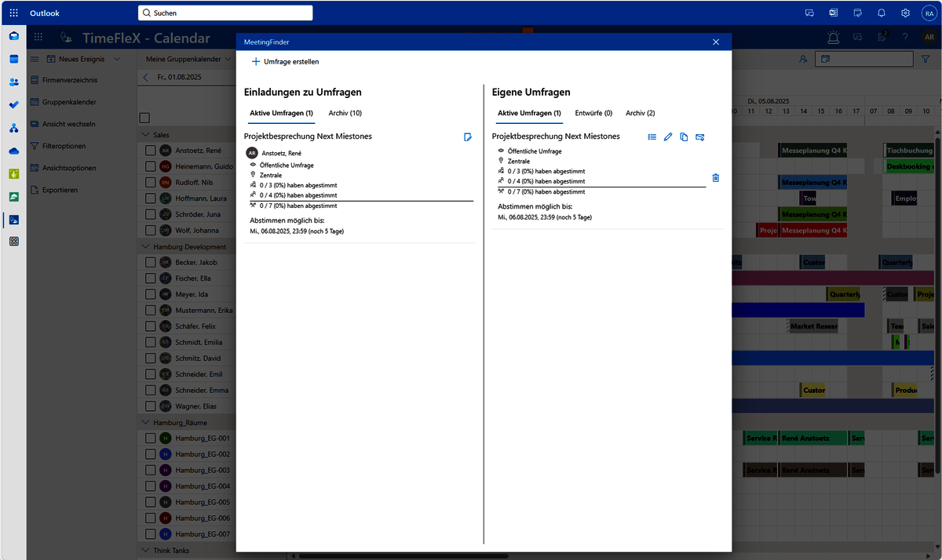The width and height of the screenshot is (942, 560).
Task: Open the Outlook app launcher grid
Action: pos(14,13)
